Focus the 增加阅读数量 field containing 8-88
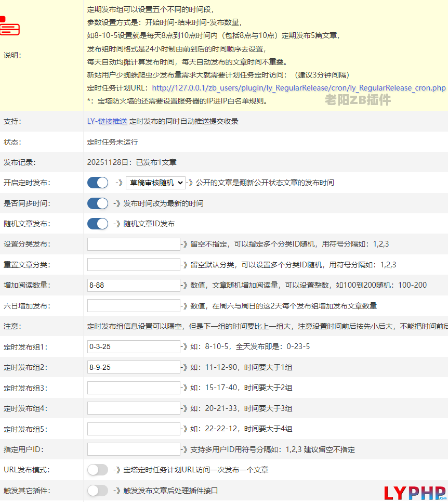Viewport: 448px width, 502px height. [134, 285]
